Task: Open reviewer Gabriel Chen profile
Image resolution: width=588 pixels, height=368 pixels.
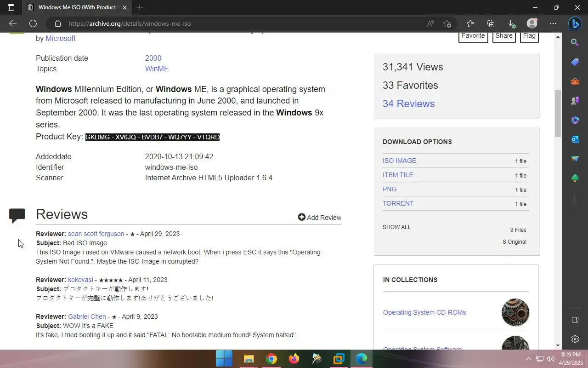Action: coord(87,316)
